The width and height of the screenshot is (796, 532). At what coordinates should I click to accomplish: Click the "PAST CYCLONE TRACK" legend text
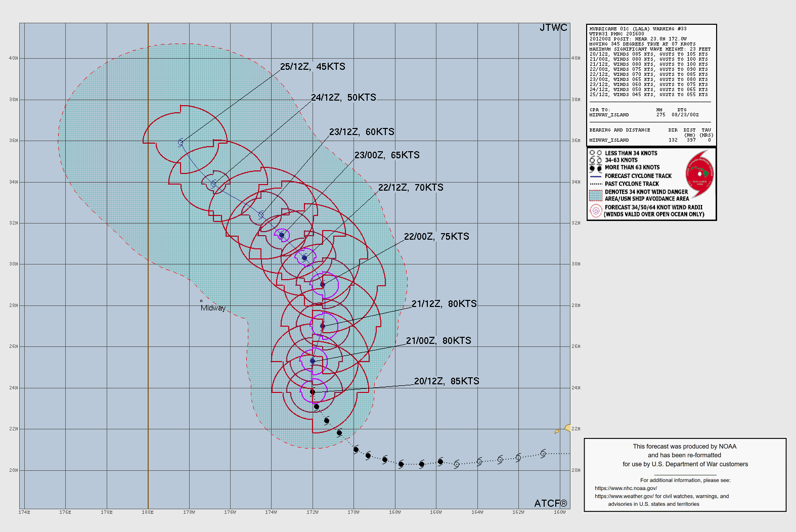pyautogui.click(x=632, y=184)
